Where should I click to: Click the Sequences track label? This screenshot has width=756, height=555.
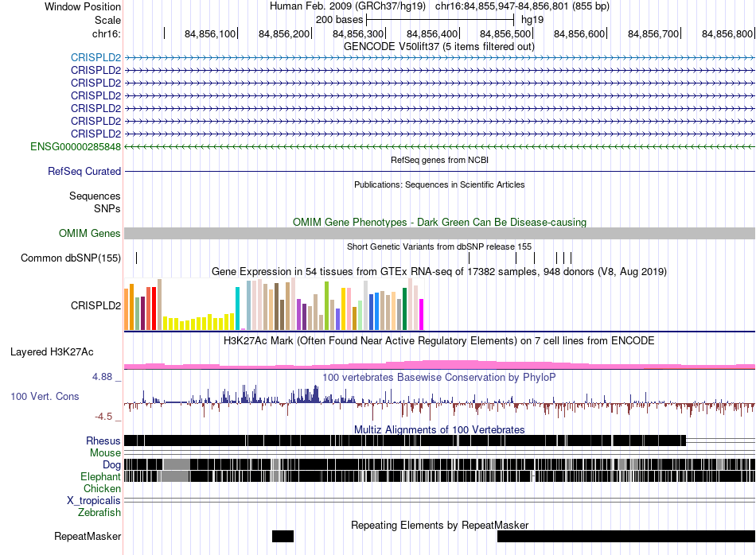(x=95, y=196)
